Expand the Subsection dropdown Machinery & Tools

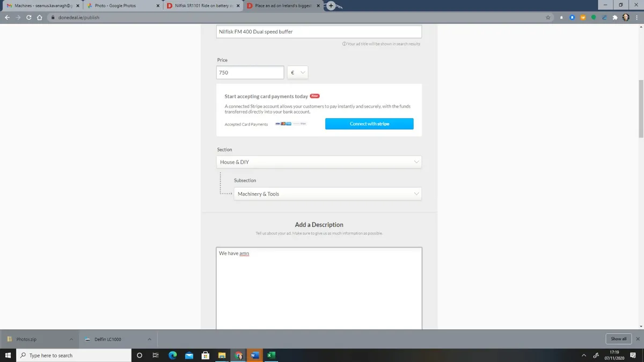(x=327, y=194)
